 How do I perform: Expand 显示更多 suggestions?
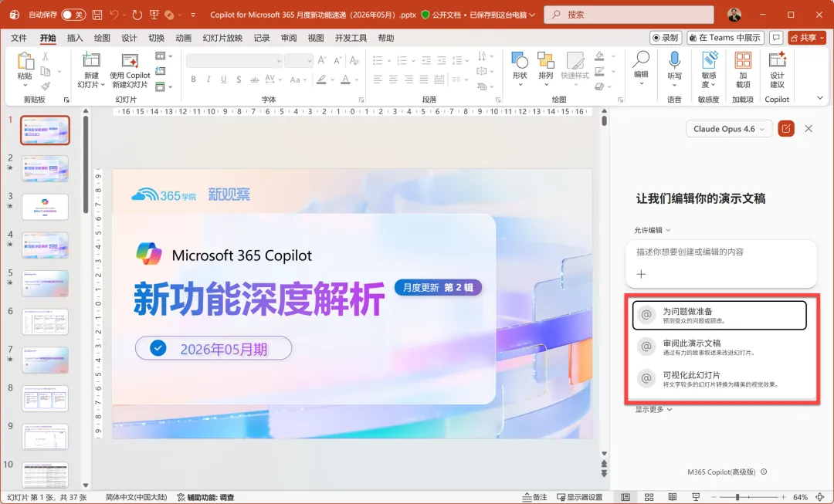click(653, 409)
